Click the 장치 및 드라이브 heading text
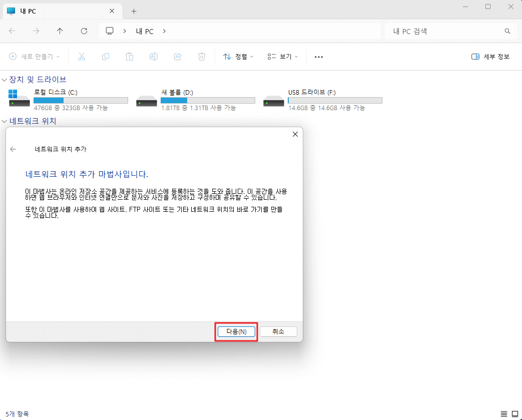This screenshot has width=522, height=420. 38,80
